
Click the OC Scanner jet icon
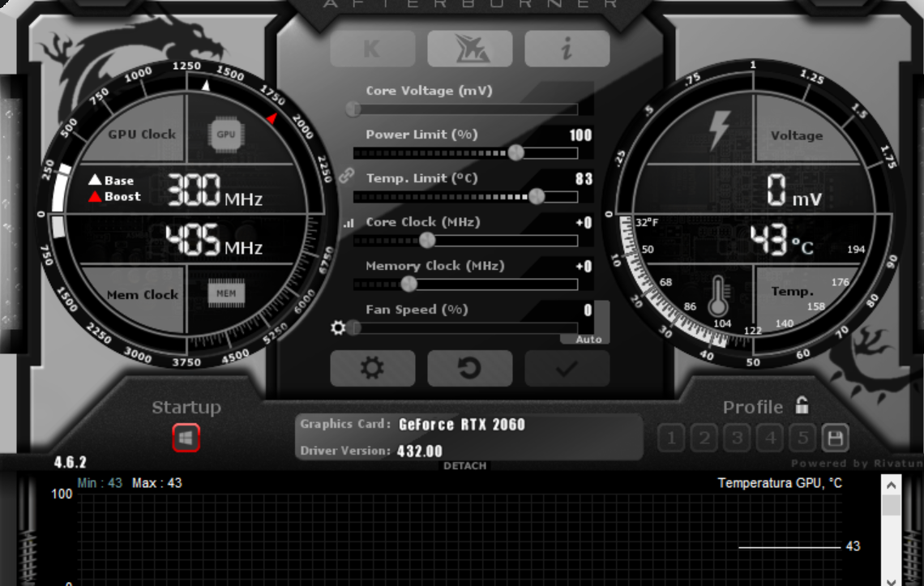[469, 49]
